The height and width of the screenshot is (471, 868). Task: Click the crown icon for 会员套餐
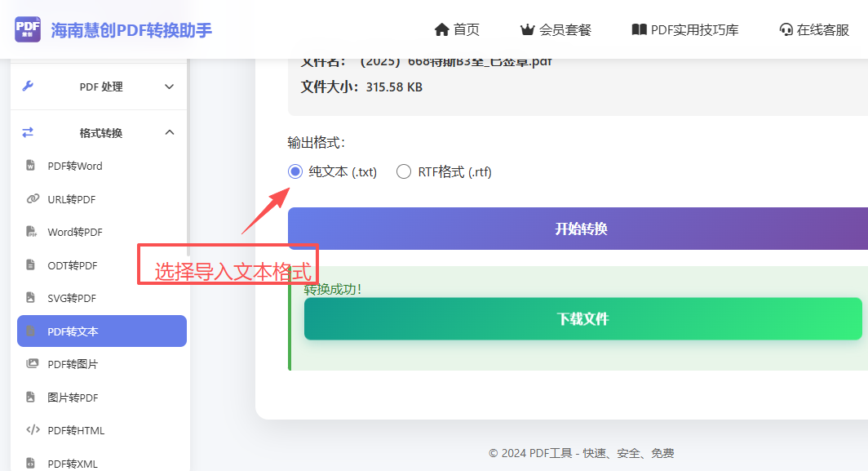[x=528, y=30]
